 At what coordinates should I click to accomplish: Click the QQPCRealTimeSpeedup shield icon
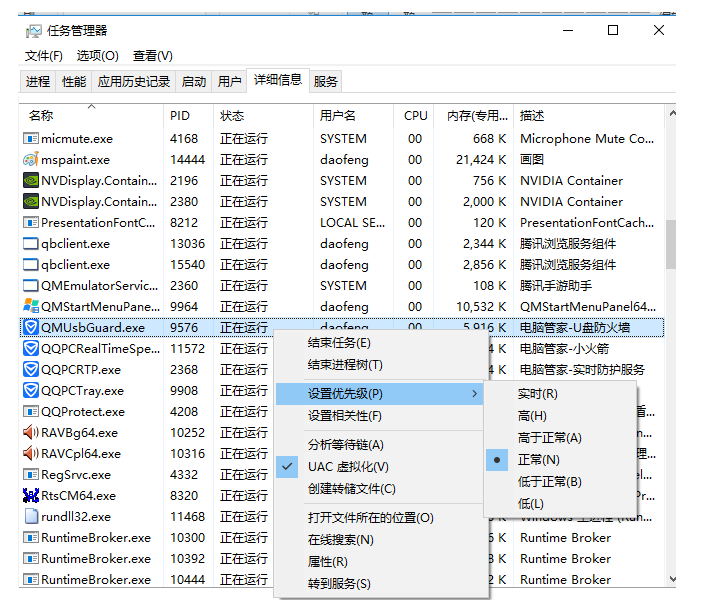pyautogui.click(x=31, y=348)
